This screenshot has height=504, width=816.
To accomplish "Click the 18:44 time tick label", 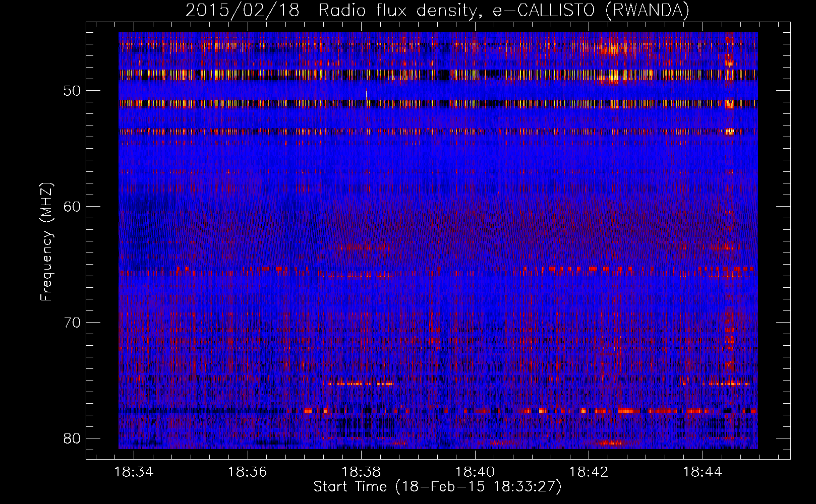I will click(702, 472).
